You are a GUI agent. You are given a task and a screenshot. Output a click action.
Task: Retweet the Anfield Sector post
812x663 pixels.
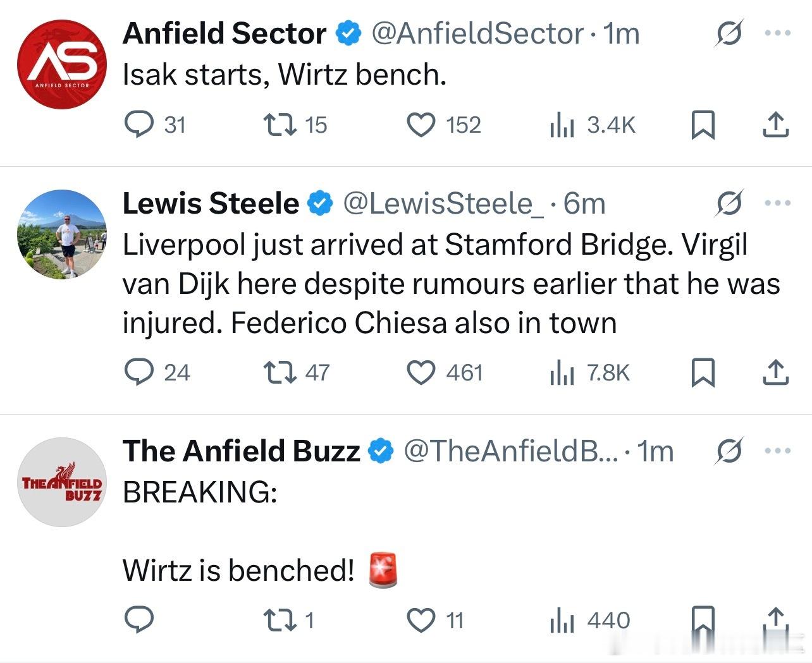(280, 125)
